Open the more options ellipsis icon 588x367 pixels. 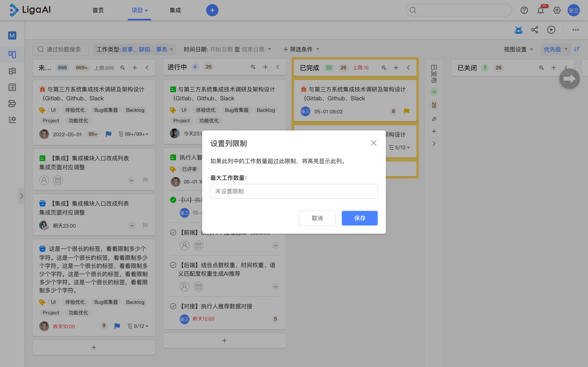click(x=576, y=30)
